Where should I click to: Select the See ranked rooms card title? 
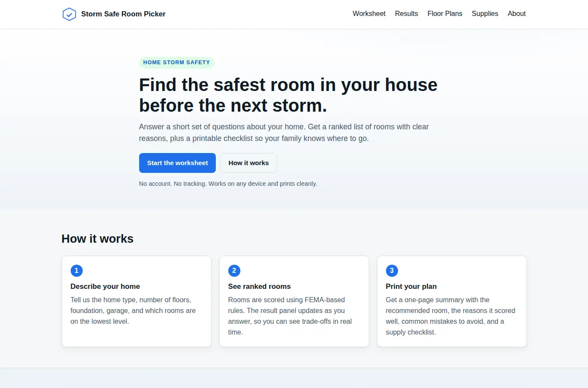click(259, 286)
